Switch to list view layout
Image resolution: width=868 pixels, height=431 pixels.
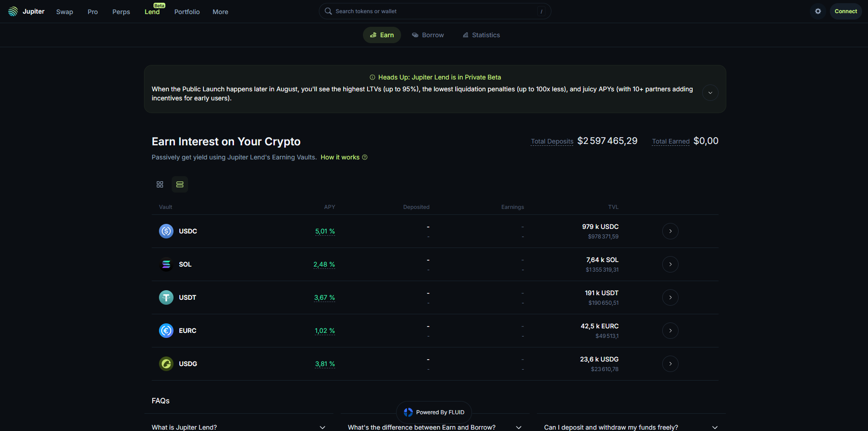[180, 184]
